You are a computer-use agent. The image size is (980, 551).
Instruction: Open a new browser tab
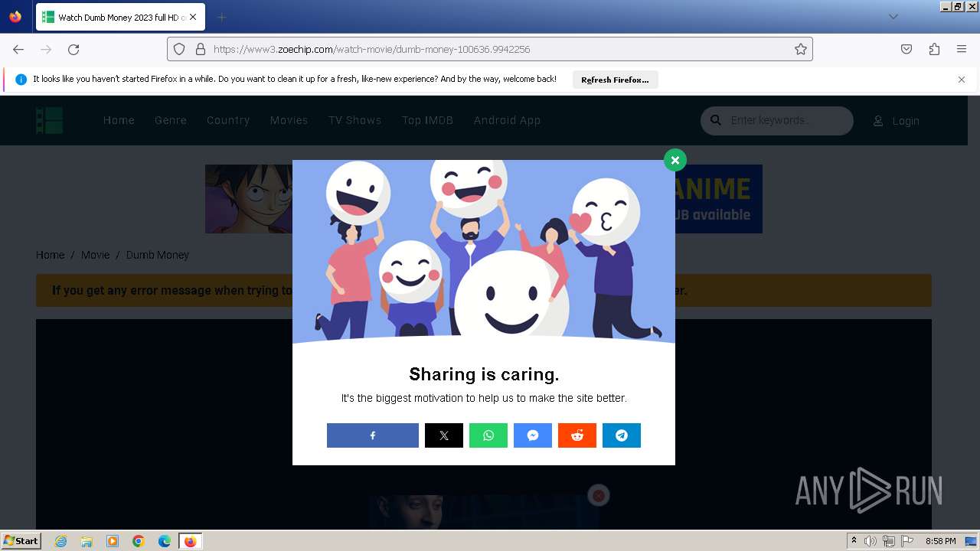(x=221, y=17)
